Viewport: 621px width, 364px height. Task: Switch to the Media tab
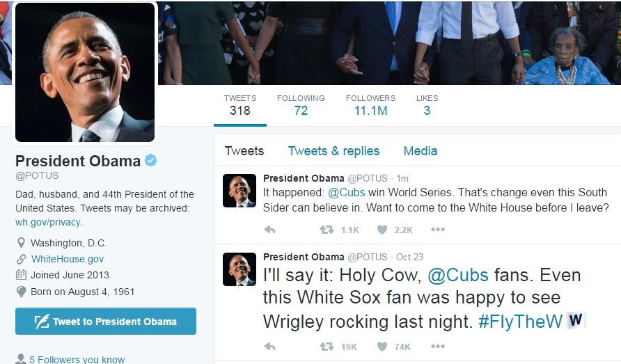click(x=420, y=151)
